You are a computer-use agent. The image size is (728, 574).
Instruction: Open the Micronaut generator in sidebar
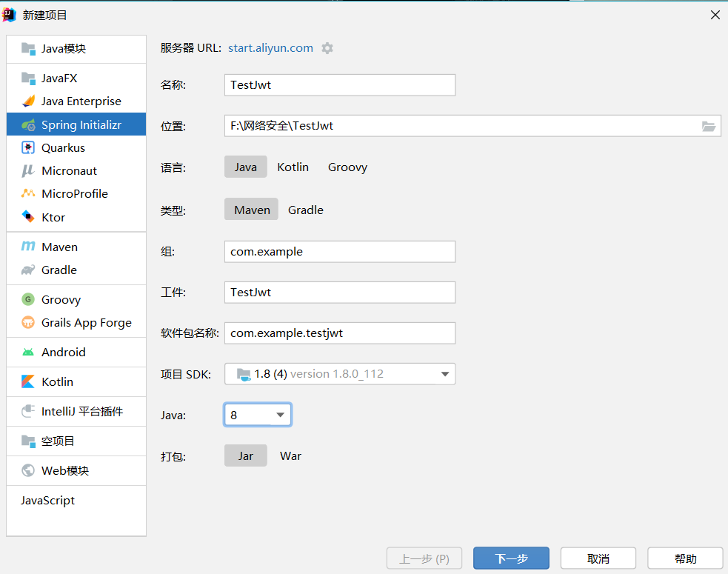tap(66, 170)
